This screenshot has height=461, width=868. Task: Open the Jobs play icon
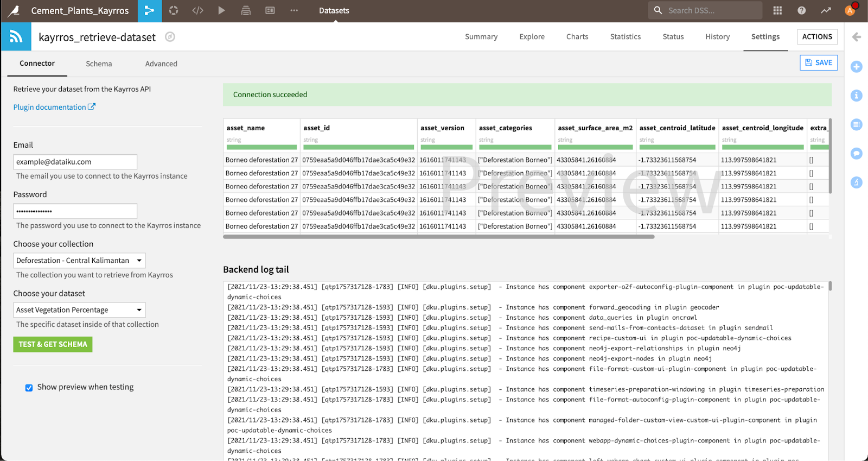click(x=221, y=10)
